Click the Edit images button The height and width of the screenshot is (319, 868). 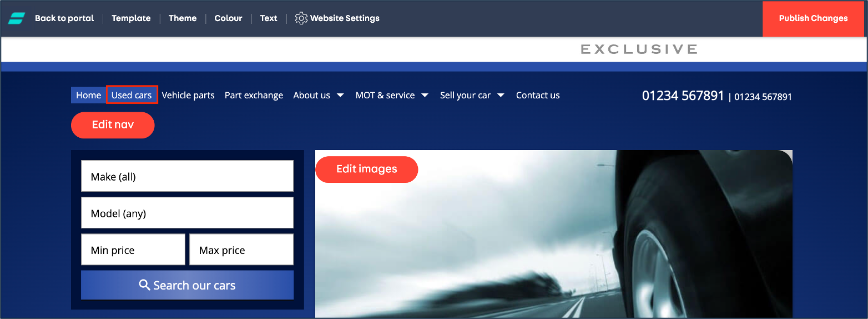pos(367,169)
